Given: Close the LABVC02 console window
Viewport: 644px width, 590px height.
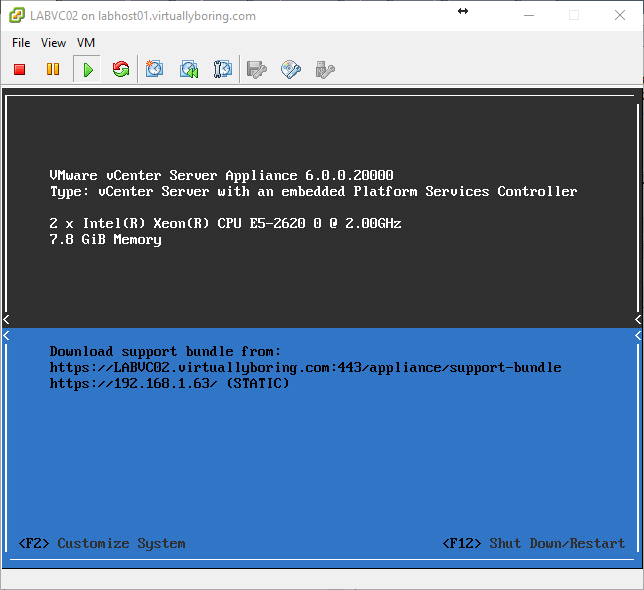Looking at the screenshot, I should tap(620, 16).
